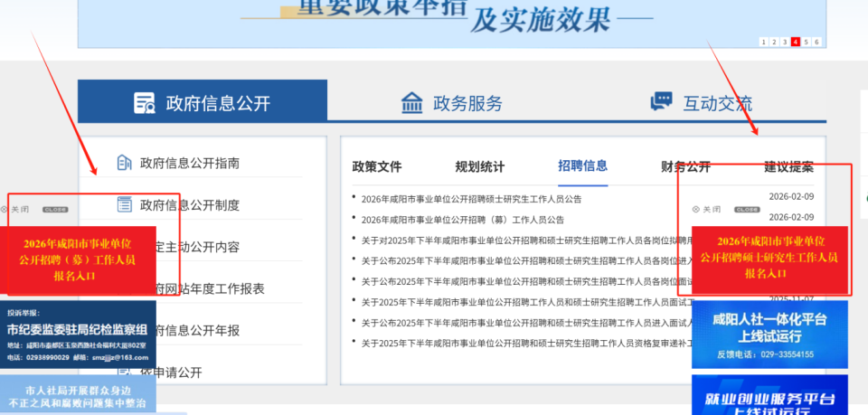The height and width of the screenshot is (415, 868).
Task: Select the active carousel slide 4
Action: click(796, 42)
